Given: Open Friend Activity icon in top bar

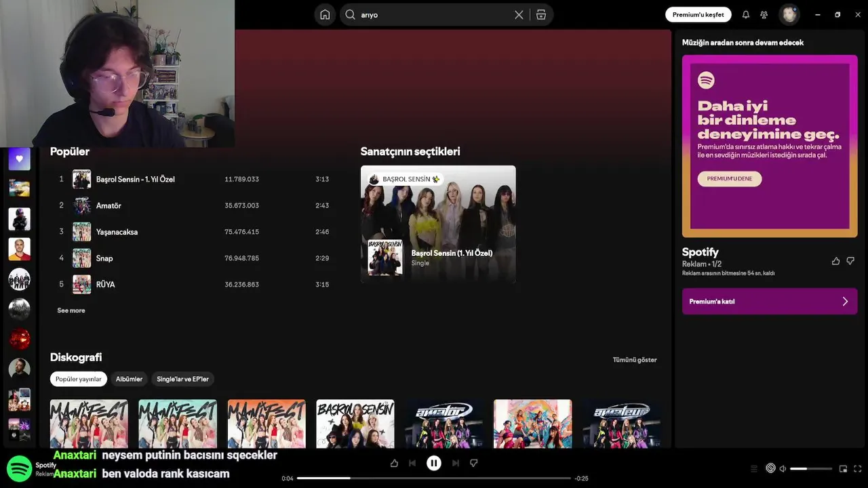Looking at the screenshot, I should (764, 15).
